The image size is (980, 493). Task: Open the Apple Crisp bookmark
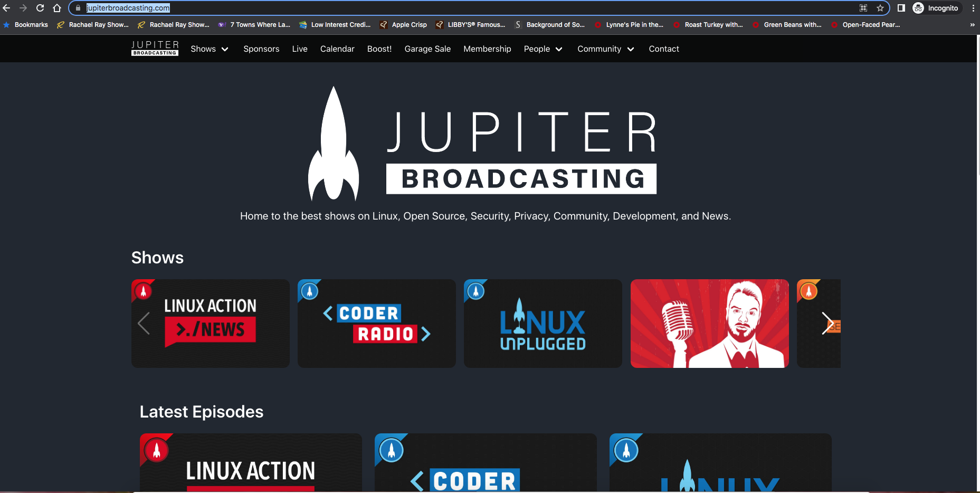tap(404, 25)
